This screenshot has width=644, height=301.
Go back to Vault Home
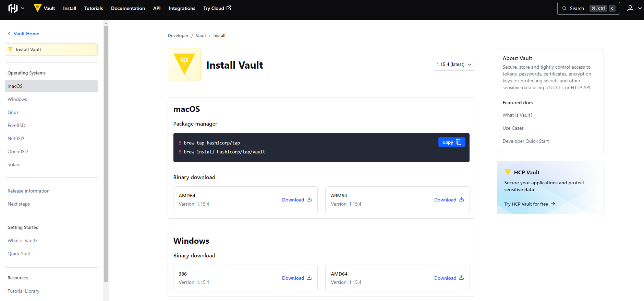pos(23,34)
